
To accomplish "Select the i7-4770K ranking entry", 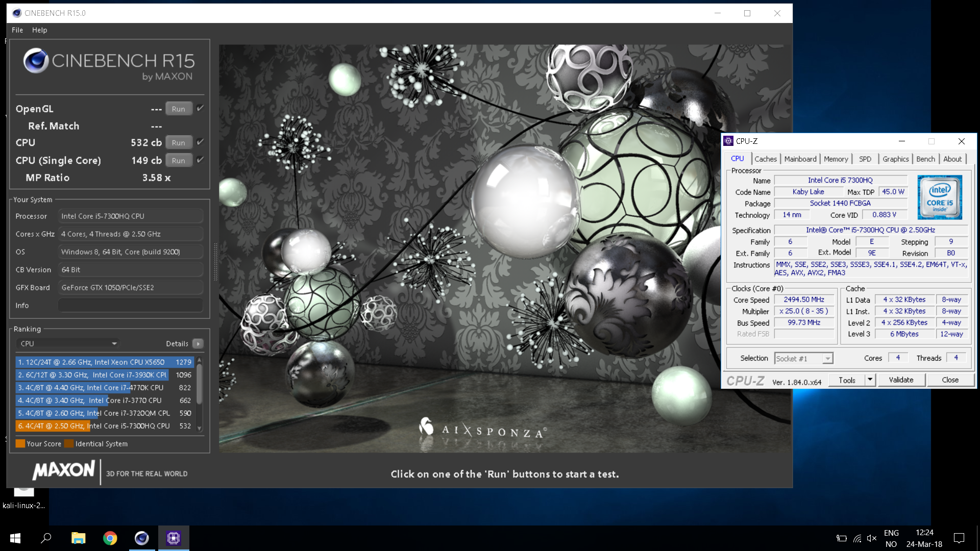I will [x=105, y=387].
